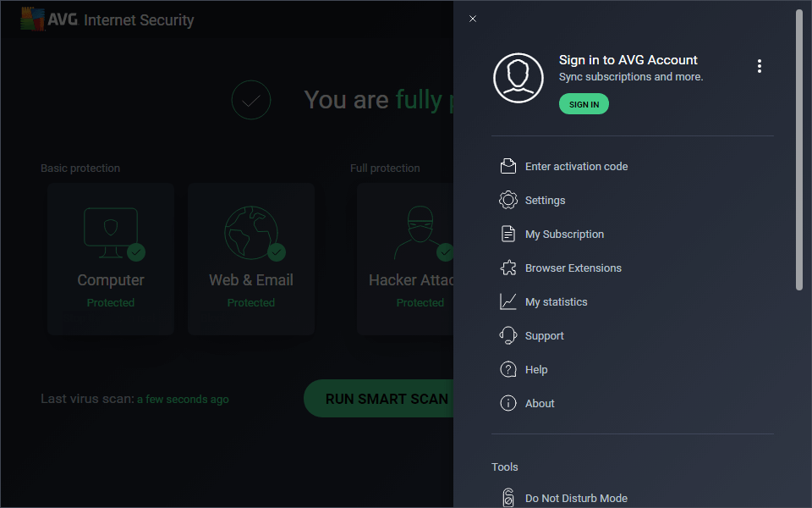Open the Settings menu entry
The width and height of the screenshot is (812, 508).
click(x=545, y=201)
